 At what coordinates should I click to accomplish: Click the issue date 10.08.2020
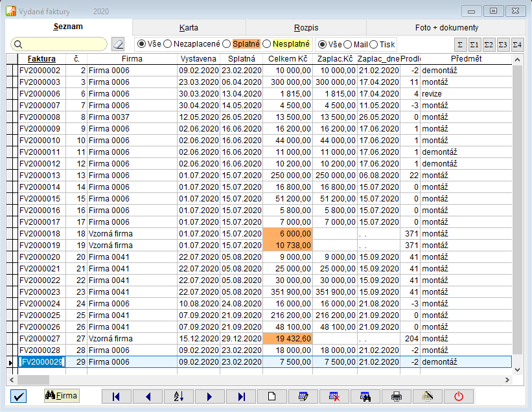[x=198, y=303]
